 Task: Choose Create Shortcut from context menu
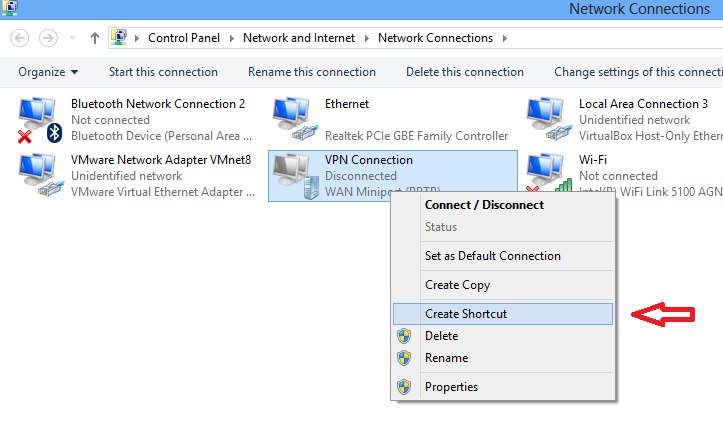465,314
